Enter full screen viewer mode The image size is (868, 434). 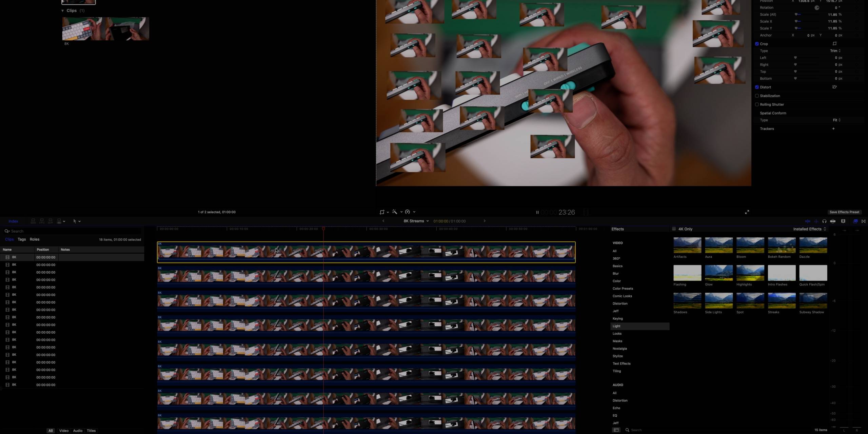(x=747, y=212)
